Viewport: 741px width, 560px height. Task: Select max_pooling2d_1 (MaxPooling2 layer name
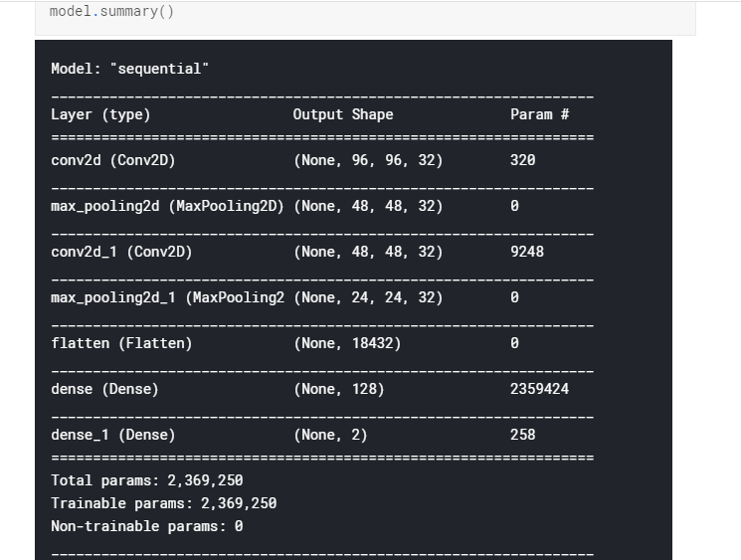point(168,297)
